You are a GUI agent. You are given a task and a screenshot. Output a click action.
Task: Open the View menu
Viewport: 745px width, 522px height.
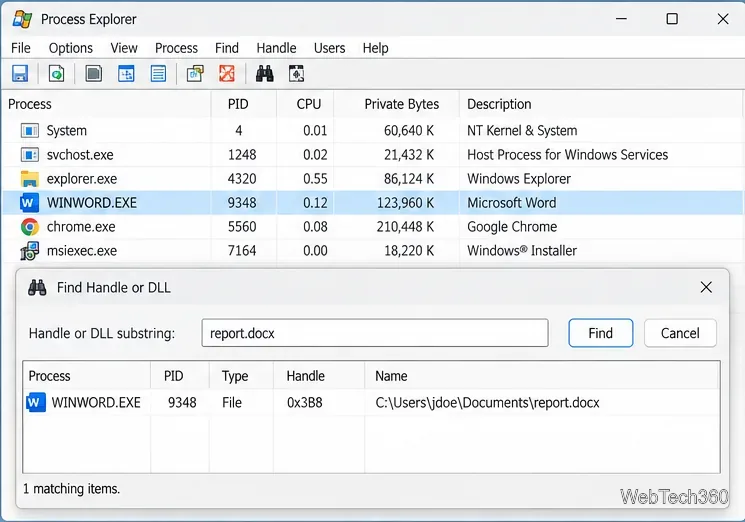[x=124, y=48]
